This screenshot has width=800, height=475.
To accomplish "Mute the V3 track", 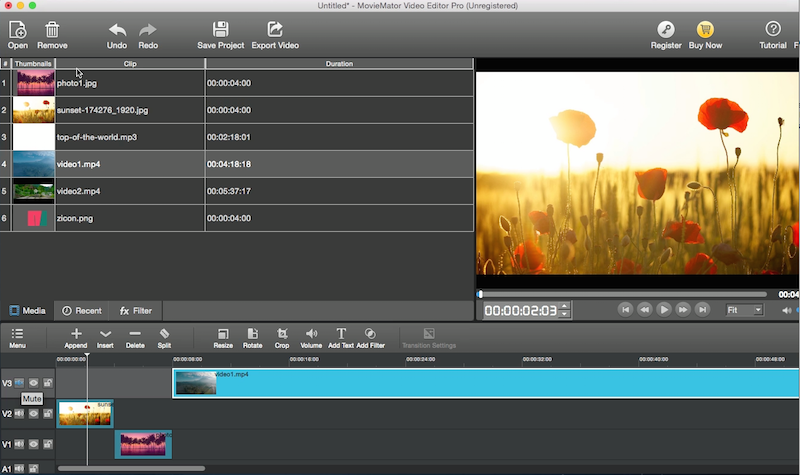I will (20, 383).
